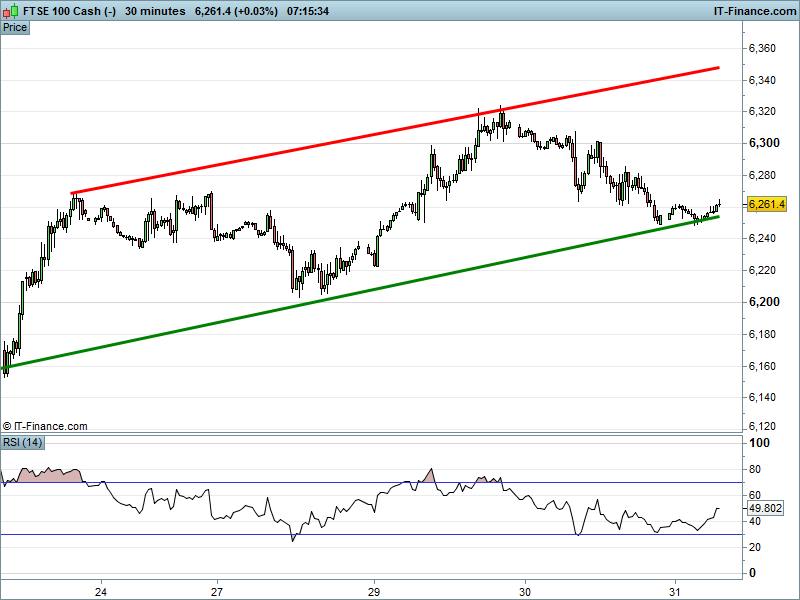Click date marker 27 on time axis

217,590
